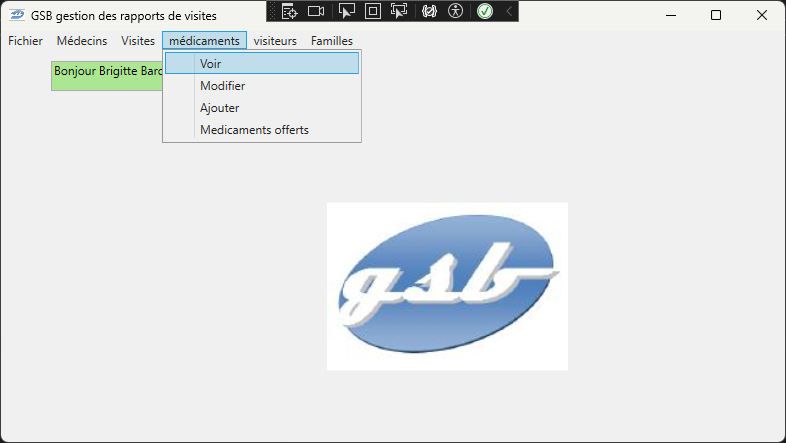This screenshot has height=443, width=786.
Task: Click the Bonjour Brigitte greeting label
Action: pos(107,76)
